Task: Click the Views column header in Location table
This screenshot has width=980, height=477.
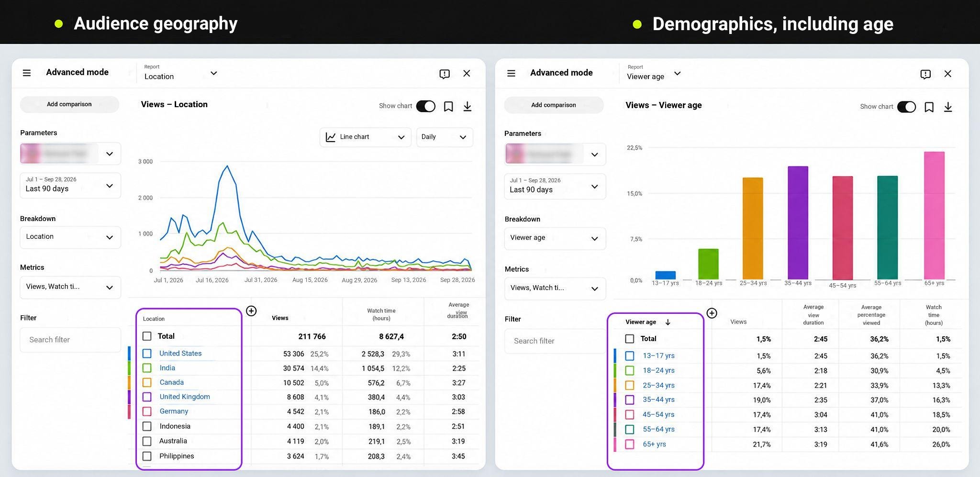Action: 280,318
